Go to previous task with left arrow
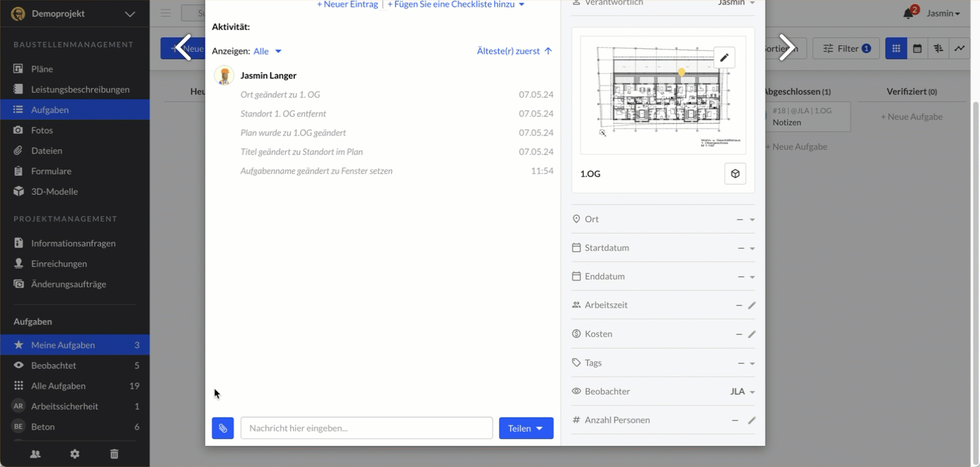 coord(182,48)
